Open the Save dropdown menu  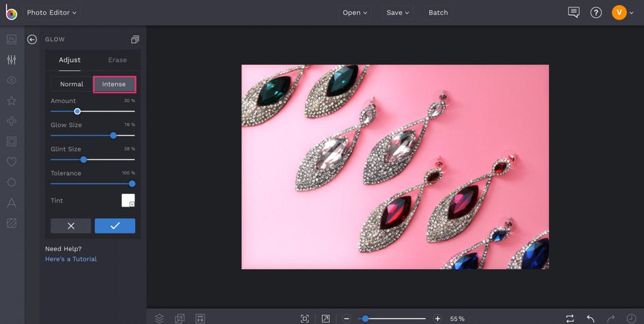click(x=398, y=13)
